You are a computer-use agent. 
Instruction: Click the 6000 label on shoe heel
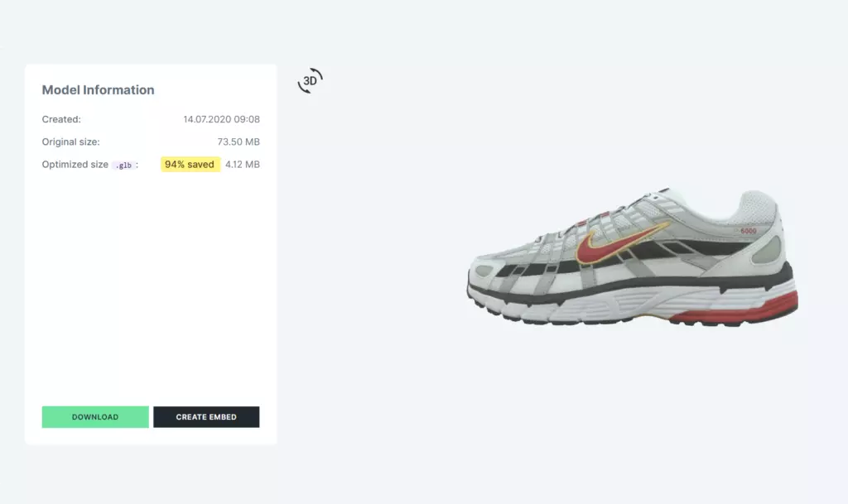(748, 231)
